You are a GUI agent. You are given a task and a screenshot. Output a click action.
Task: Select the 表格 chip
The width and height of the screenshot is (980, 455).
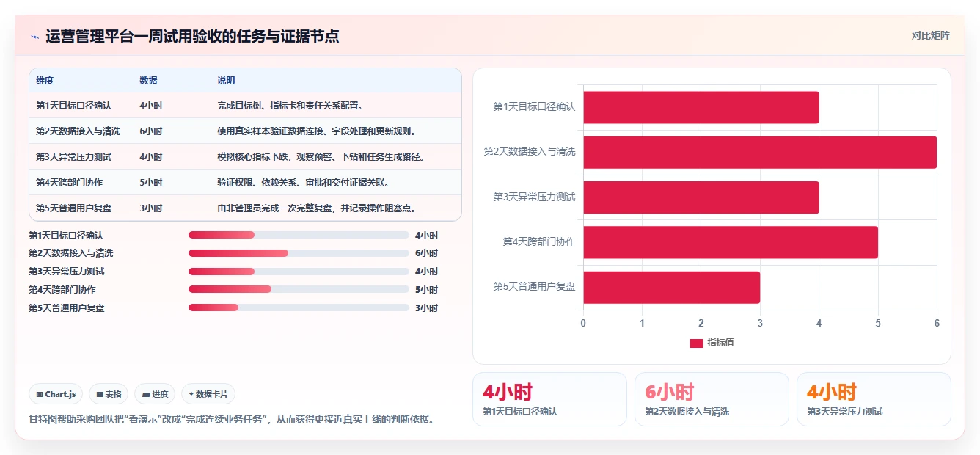pos(109,394)
